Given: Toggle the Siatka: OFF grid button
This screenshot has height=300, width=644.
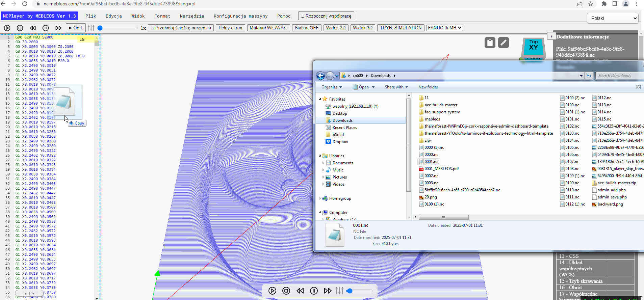Looking at the screenshot, I should tap(307, 28).
